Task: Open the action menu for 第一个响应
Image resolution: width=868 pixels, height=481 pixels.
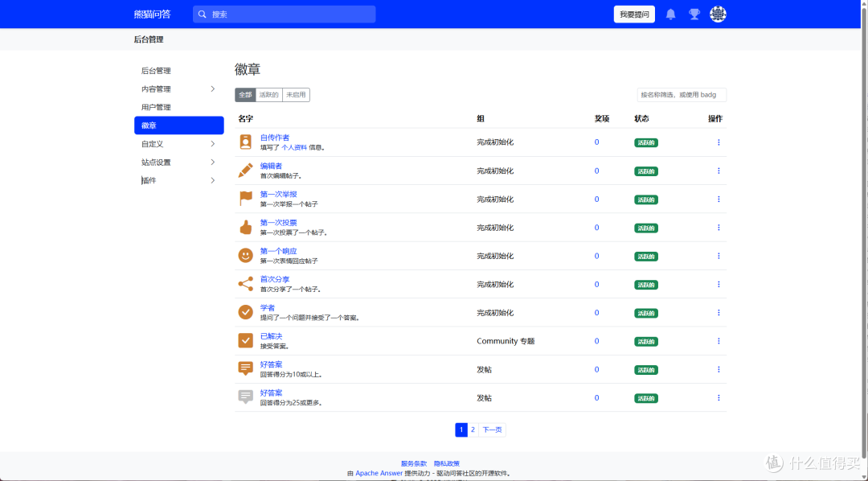Action: click(719, 256)
